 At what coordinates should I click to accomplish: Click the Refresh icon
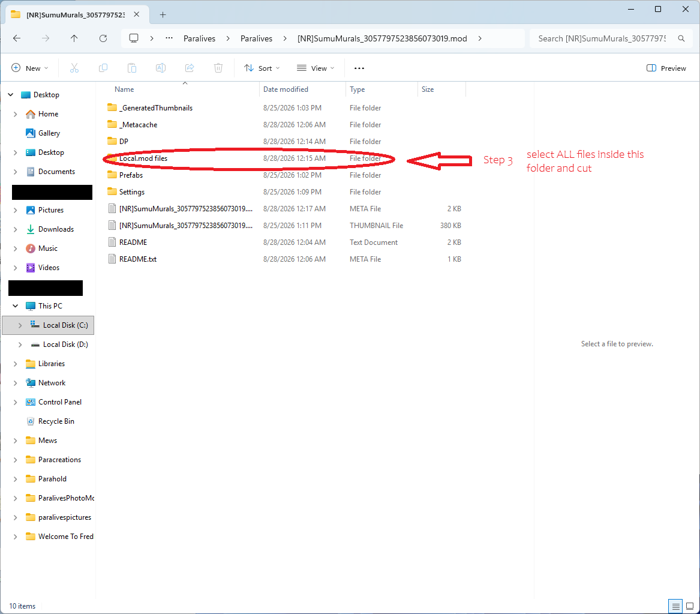pyautogui.click(x=103, y=38)
